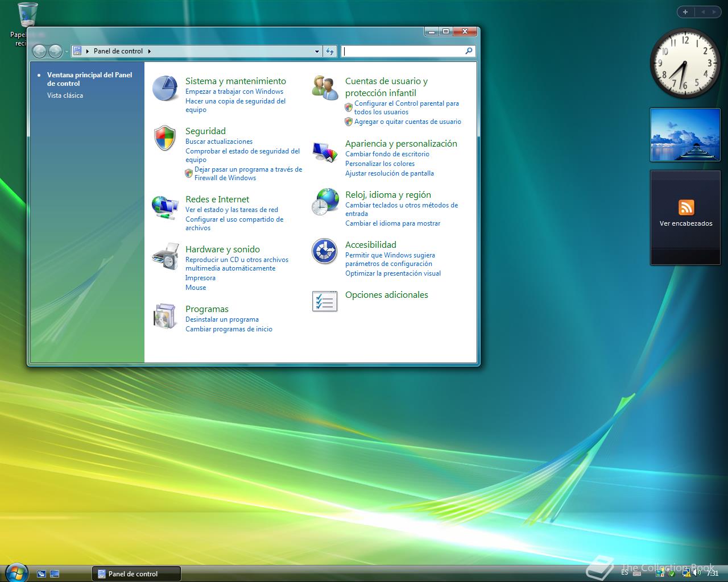Viewport: 728px width, 582px height.
Task: Open the Windows Start orb
Action: point(16,572)
